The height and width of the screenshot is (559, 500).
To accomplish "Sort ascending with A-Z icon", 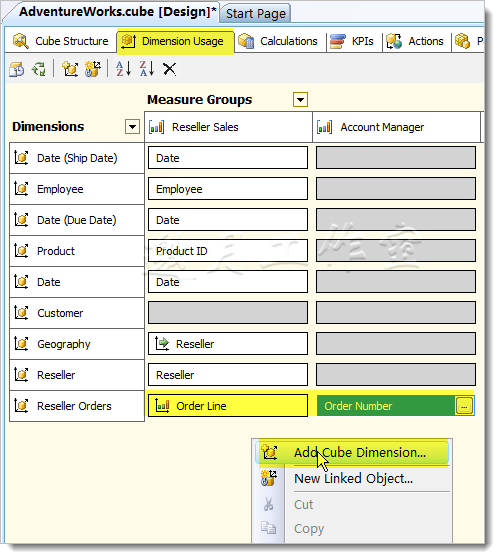I will 124,68.
